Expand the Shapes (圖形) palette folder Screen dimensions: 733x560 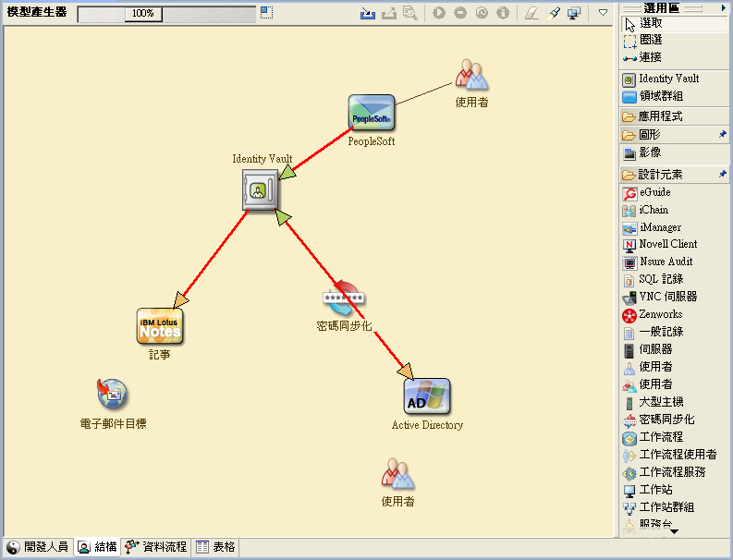(x=669, y=135)
